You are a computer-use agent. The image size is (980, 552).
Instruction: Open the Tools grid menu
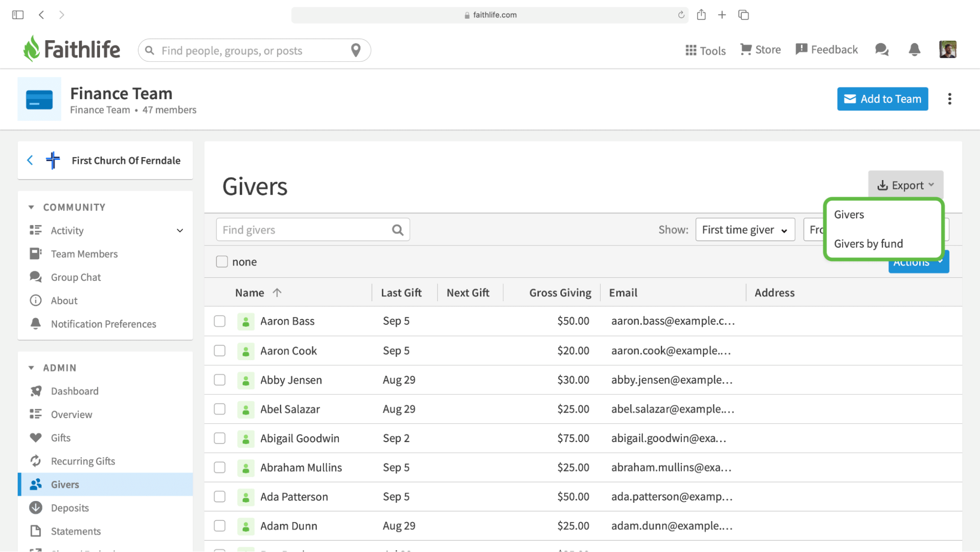tap(705, 51)
